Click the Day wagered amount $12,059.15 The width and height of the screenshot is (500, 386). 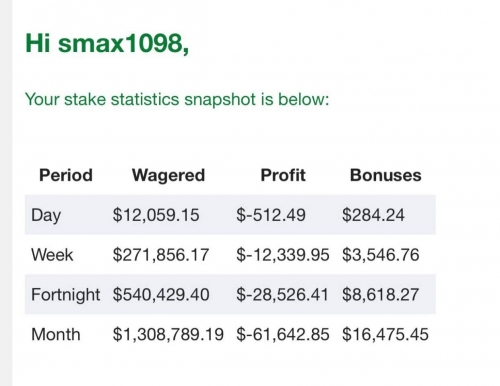tap(156, 215)
